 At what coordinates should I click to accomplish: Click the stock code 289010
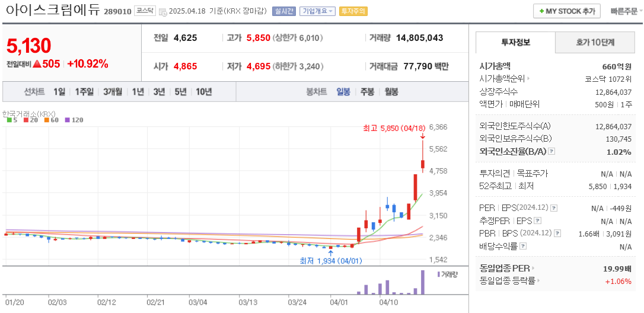point(117,11)
